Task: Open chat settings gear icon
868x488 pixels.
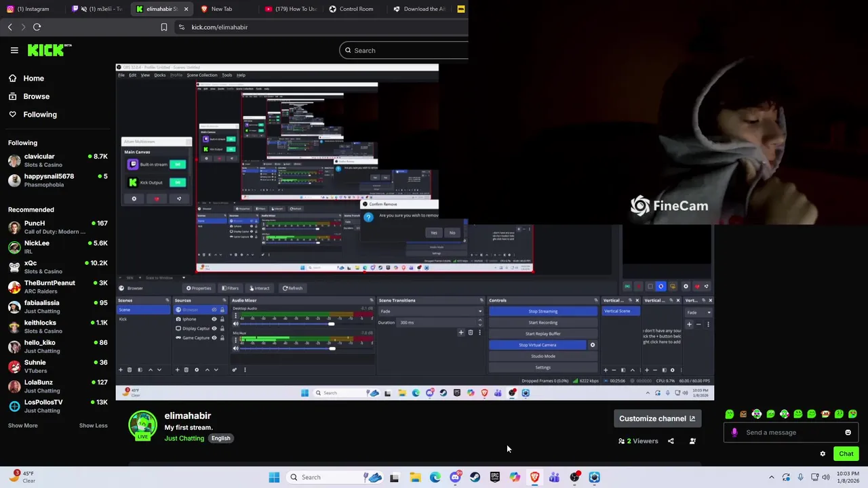Action: [x=823, y=454]
